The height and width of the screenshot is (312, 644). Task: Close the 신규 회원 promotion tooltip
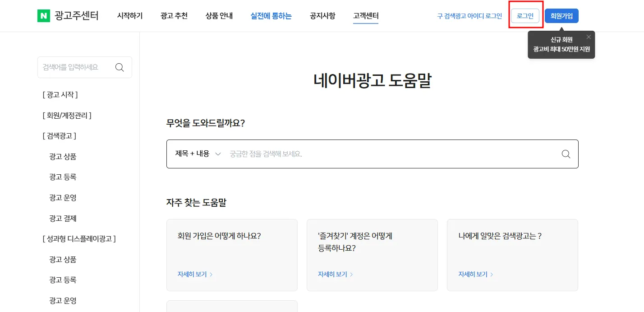coord(589,37)
